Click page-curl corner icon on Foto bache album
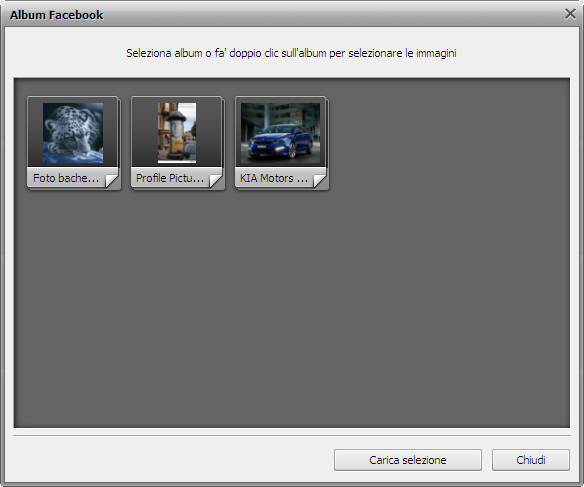 coord(112,181)
